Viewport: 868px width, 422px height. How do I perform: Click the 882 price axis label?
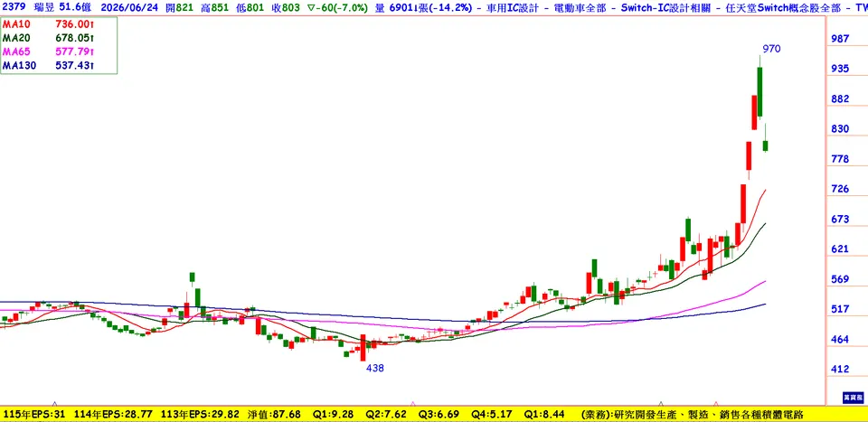840,99
